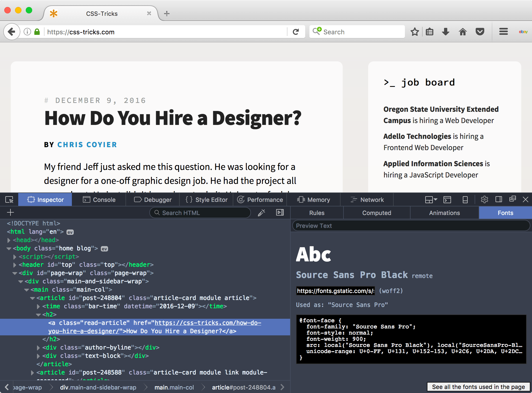
Task: Open the Chris Coyier author link
Action: pyautogui.click(x=87, y=145)
